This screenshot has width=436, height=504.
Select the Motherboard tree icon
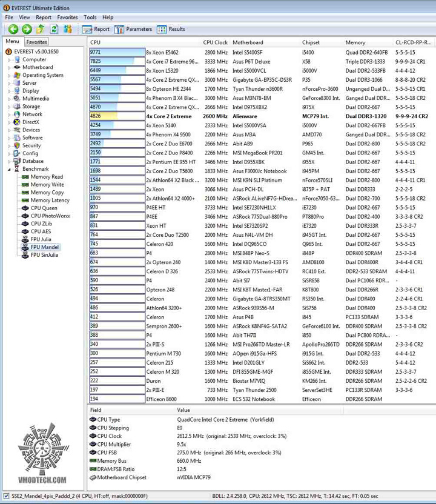[17, 67]
